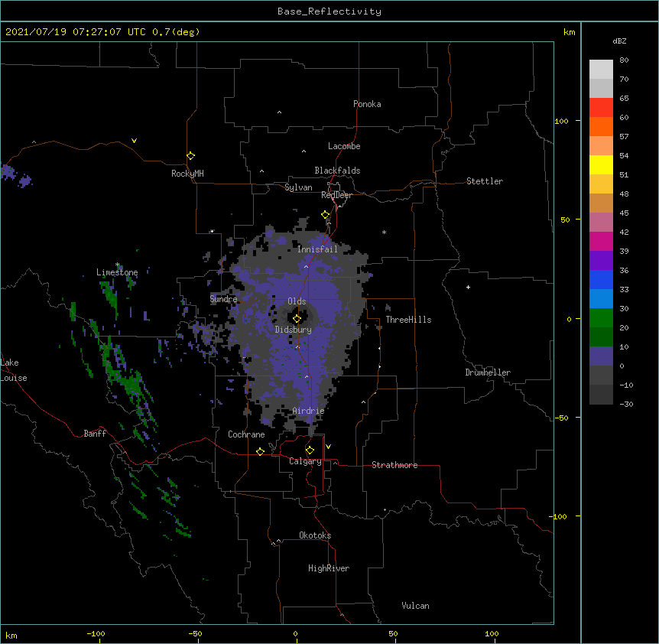Click the magenta 42-39 dBZ legend swatch

coord(601,241)
